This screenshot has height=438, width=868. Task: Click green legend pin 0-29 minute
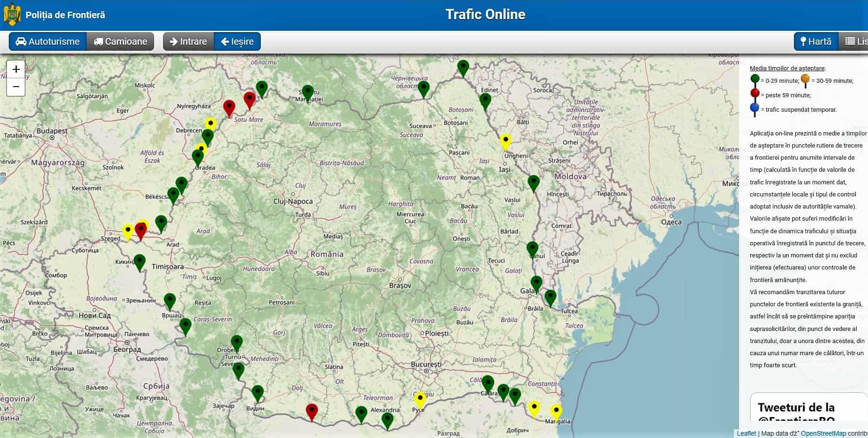pos(755,81)
